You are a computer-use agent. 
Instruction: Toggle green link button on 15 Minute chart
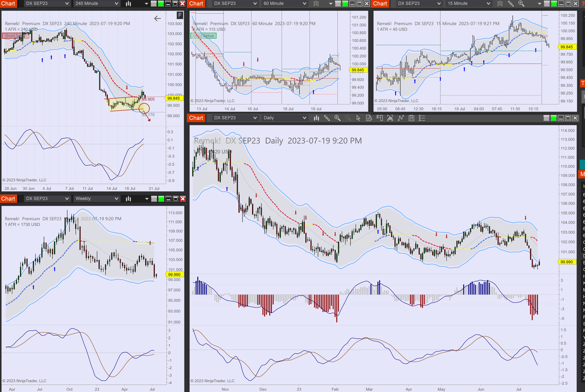(x=554, y=4)
